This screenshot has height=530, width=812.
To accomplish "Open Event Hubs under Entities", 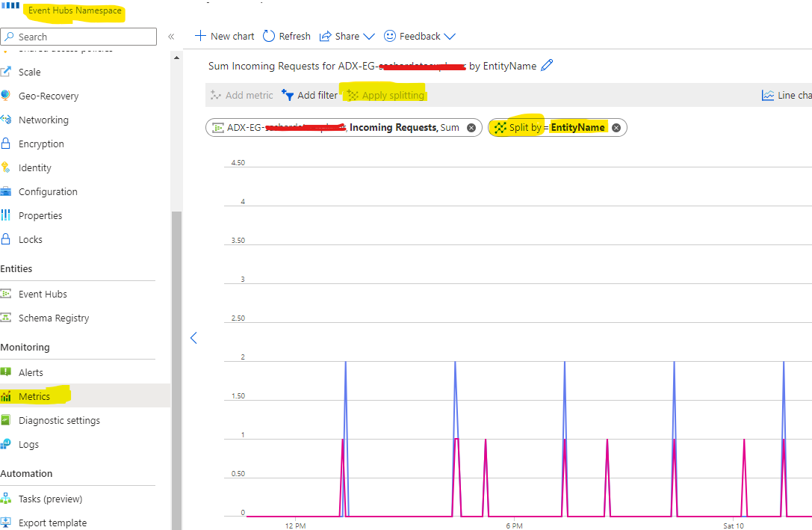I will click(x=43, y=295).
